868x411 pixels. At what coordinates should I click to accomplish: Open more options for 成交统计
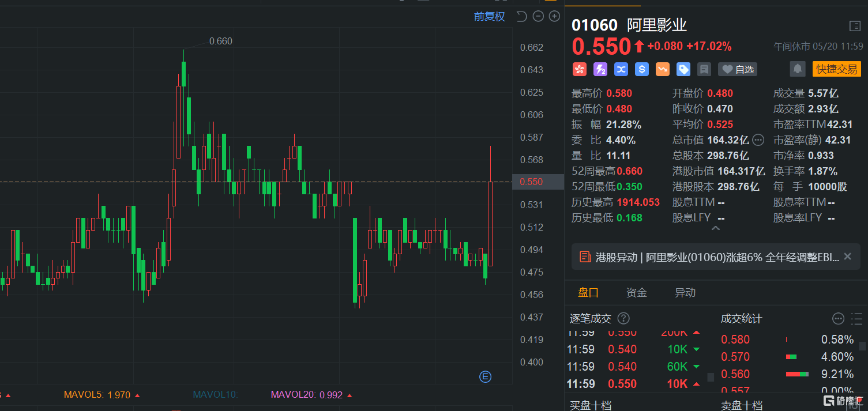click(x=838, y=318)
